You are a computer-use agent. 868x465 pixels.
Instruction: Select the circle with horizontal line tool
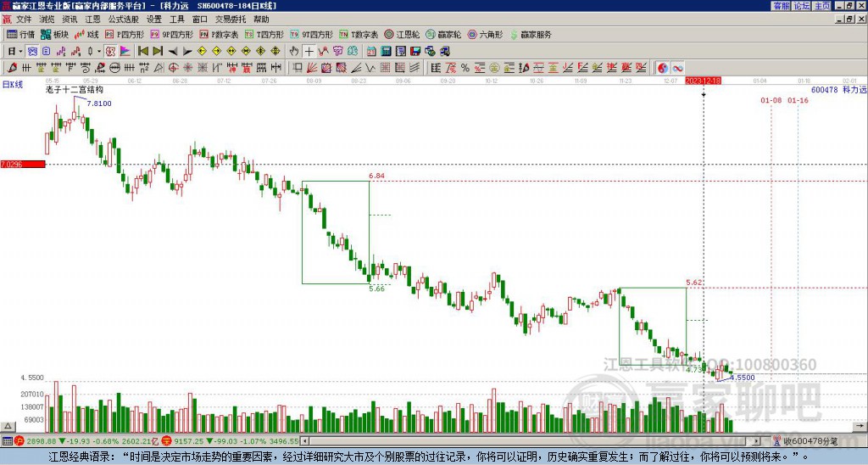pyautogui.click(x=114, y=68)
